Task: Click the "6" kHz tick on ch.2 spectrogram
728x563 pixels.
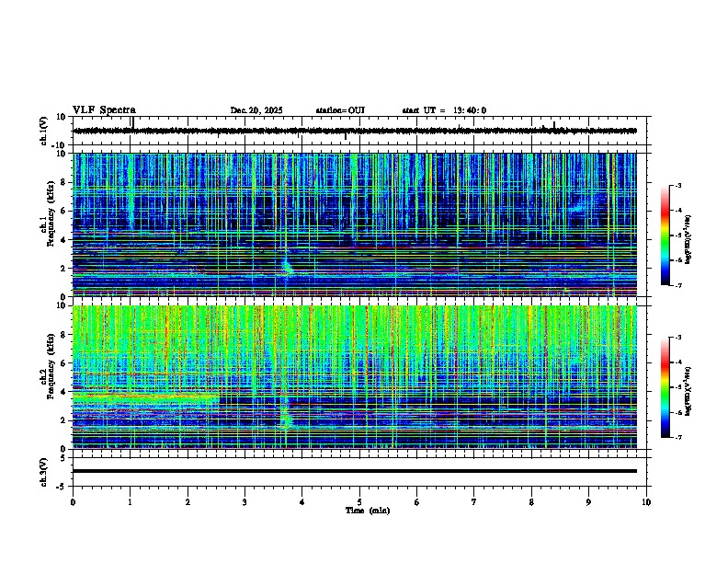Action: pyautogui.click(x=64, y=363)
